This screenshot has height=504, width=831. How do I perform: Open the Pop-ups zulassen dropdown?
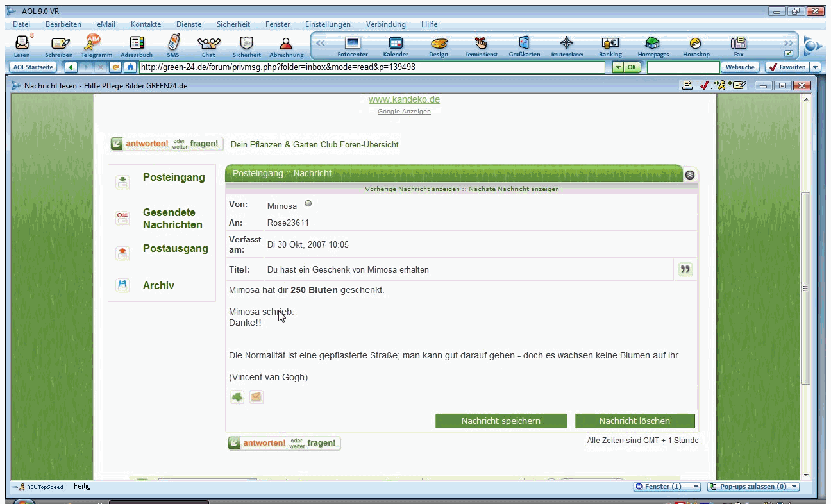pos(753,487)
